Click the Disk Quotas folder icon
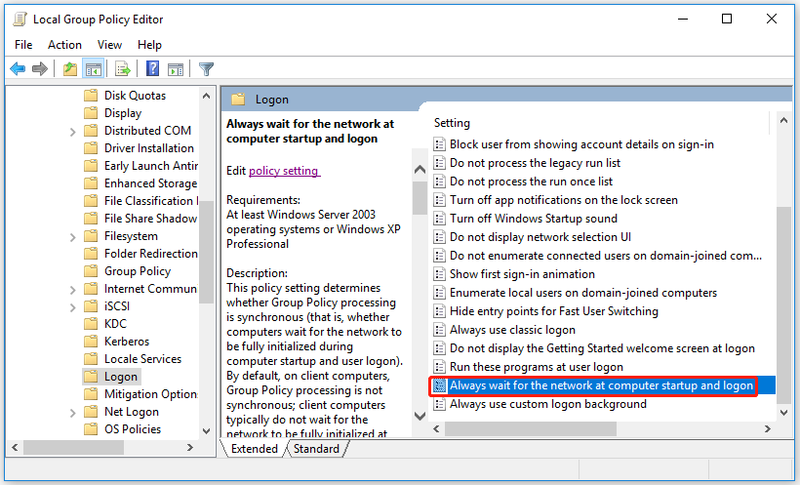This screenshot has height=485, width=800. [x=91, y=95]
